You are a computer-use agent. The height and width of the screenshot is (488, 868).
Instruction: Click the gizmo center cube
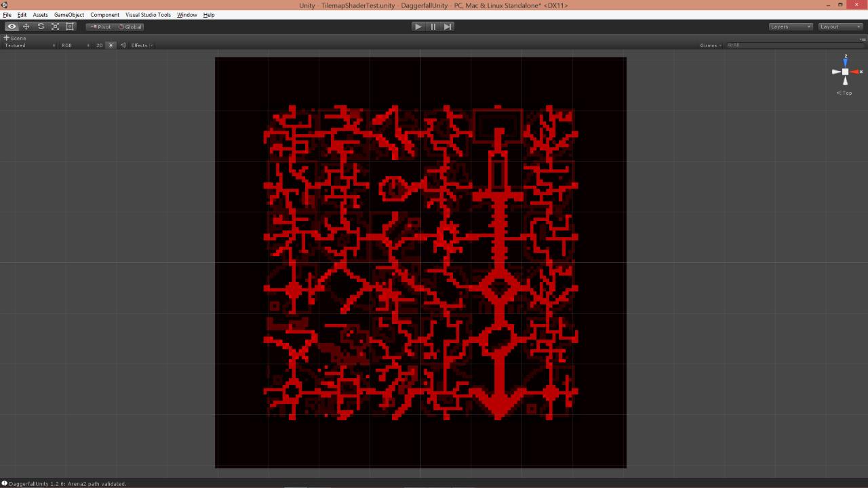pos(845,72)
